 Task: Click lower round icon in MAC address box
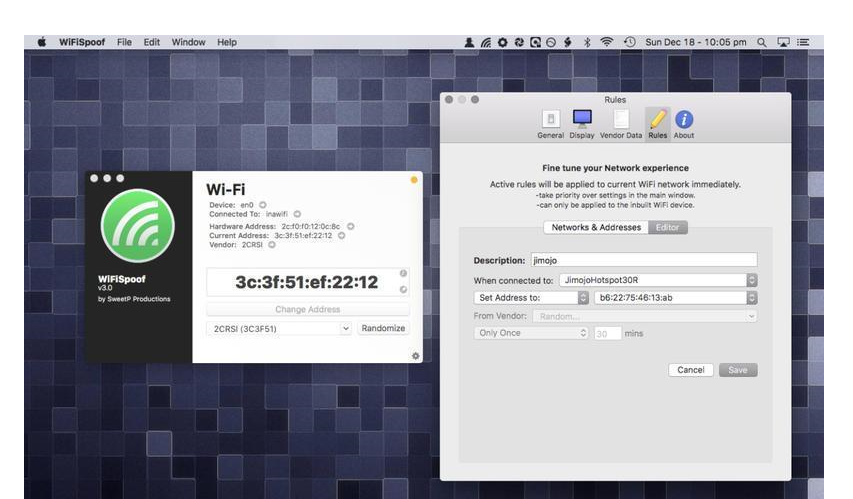point(403,289)
